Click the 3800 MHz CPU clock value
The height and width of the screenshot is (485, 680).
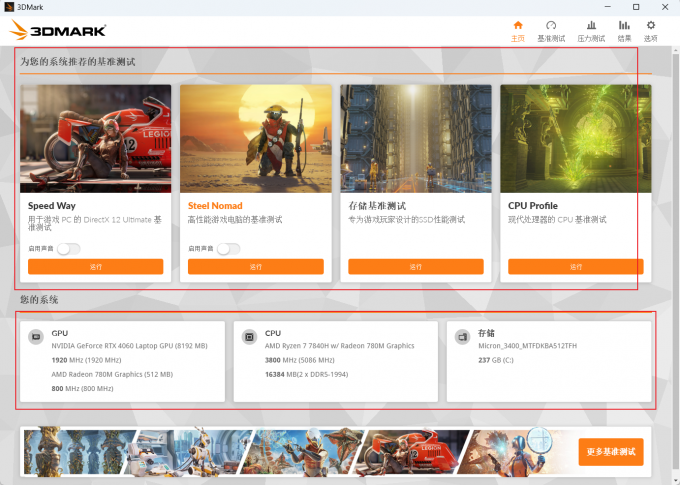(x=299, y=360)
